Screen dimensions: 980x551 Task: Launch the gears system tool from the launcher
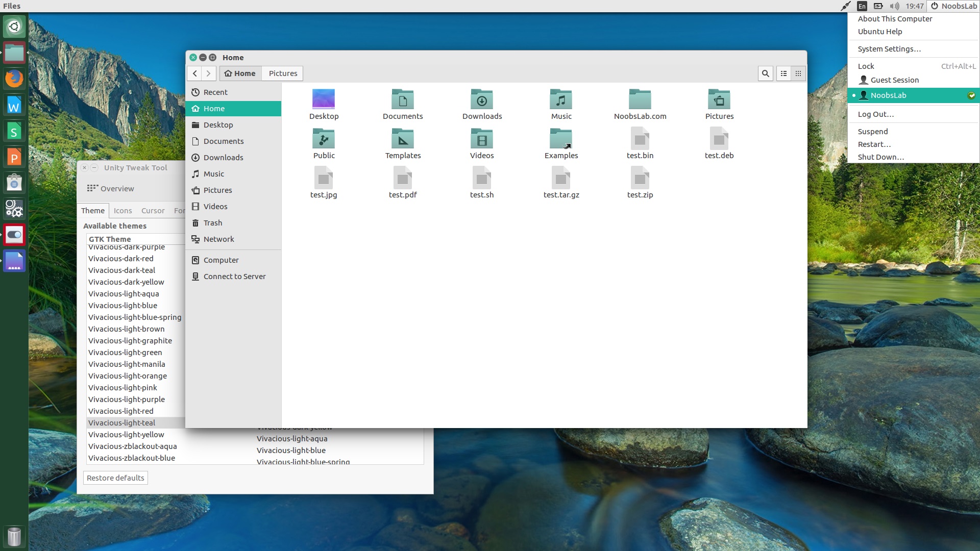click(14, 209)
